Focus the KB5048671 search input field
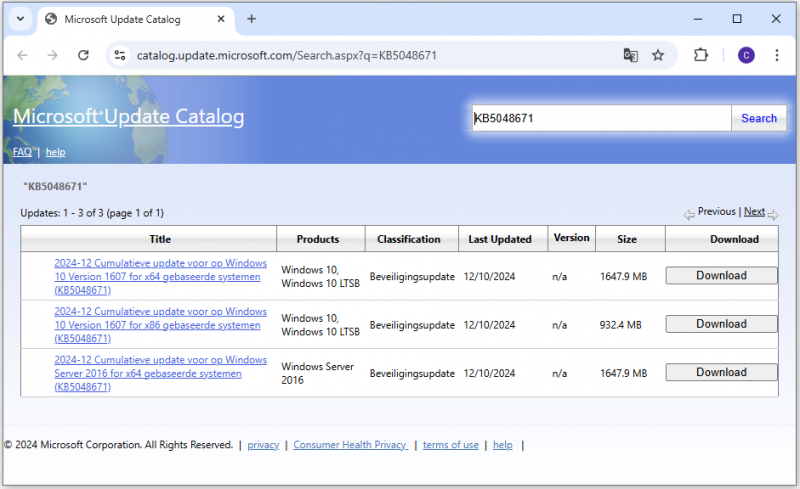 [602, 118]
